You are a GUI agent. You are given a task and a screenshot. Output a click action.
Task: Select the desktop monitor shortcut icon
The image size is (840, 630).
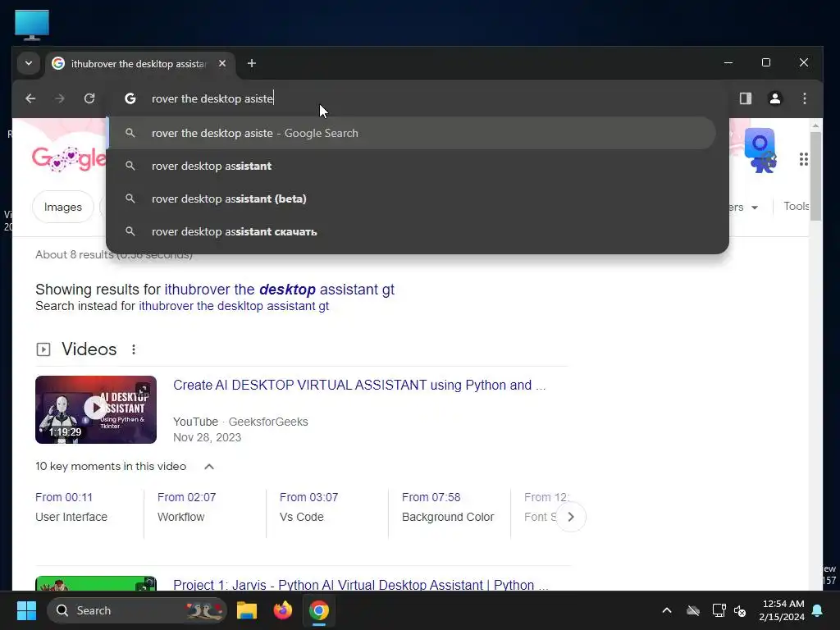pos(32,25)
